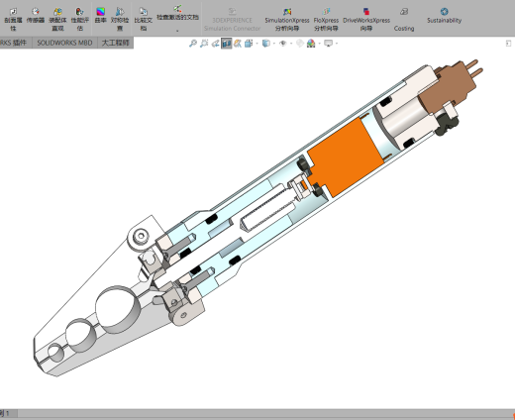Open the Compare Documents tool

point(143,20)
